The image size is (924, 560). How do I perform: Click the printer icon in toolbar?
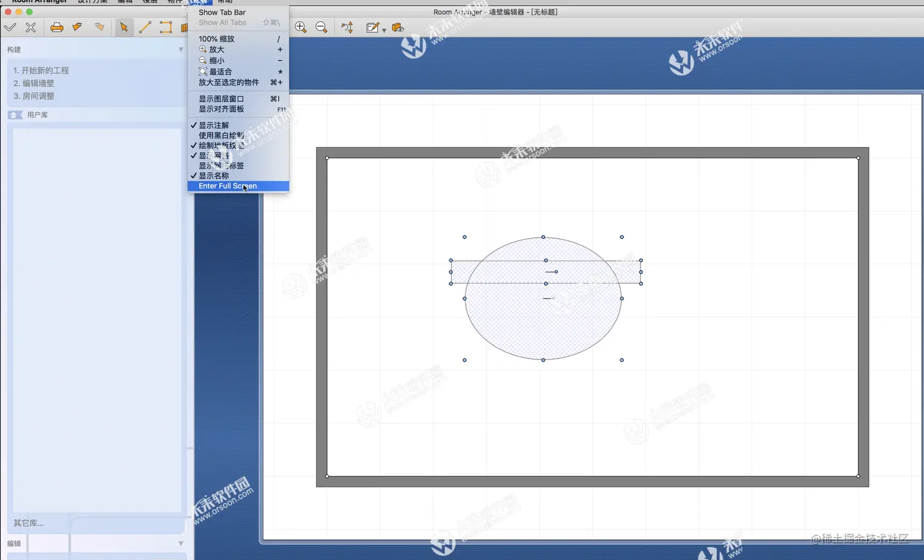(57, 27)
